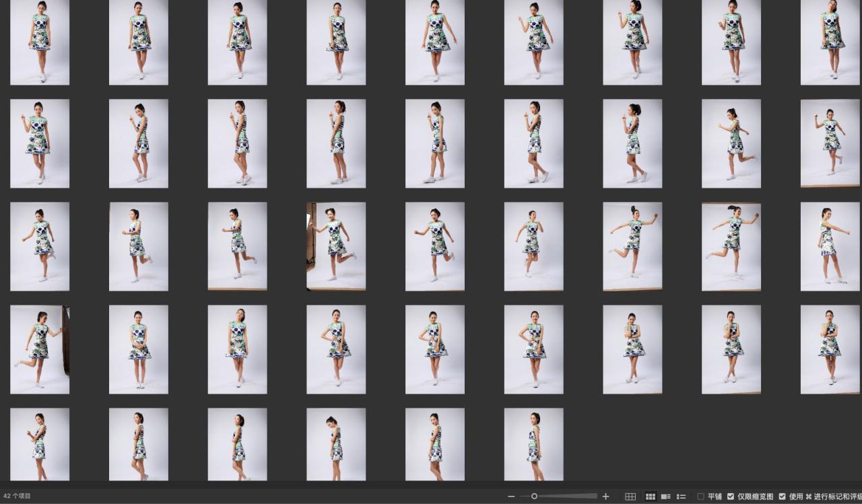Enable the 平铺 checkbox

(x=701, y=497)
